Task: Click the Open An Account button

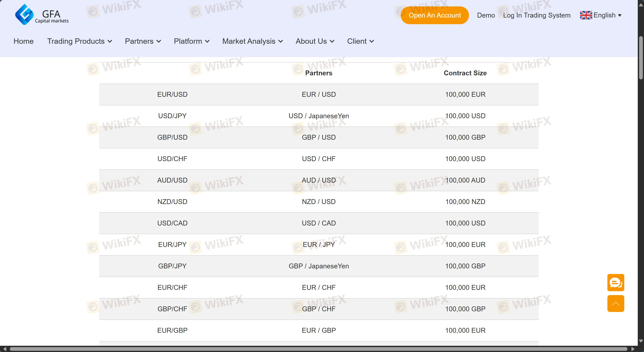Action: (x=435, y=15)
